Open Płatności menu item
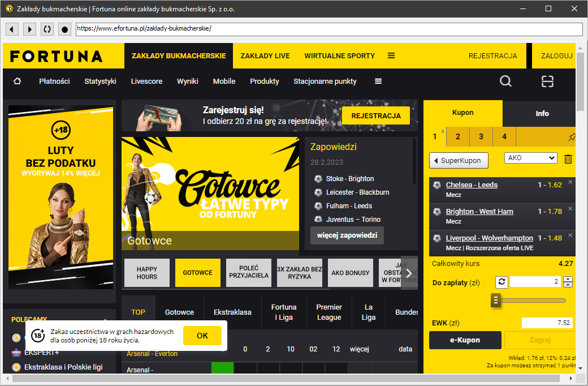This screenshot has width=588, height=386. click(54, 81)
